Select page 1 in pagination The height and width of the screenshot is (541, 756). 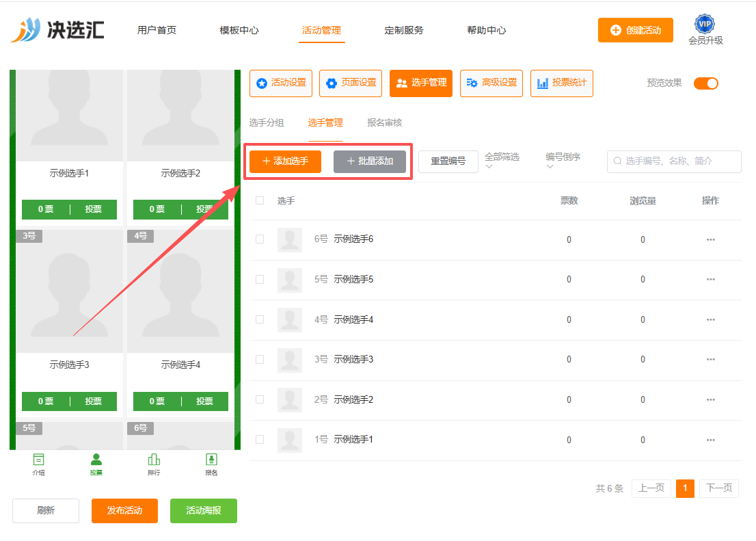click(685, 488)
